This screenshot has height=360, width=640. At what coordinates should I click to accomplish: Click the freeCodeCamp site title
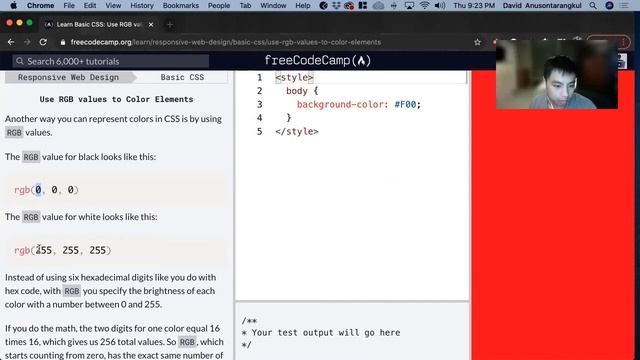point(318,61)
